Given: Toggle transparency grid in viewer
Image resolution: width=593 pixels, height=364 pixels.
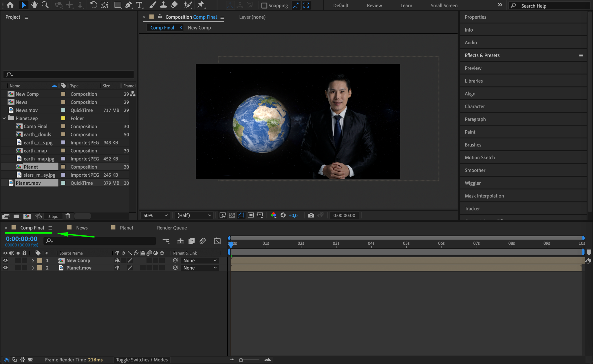Looking at the screenshot, I should pos(232,215).
